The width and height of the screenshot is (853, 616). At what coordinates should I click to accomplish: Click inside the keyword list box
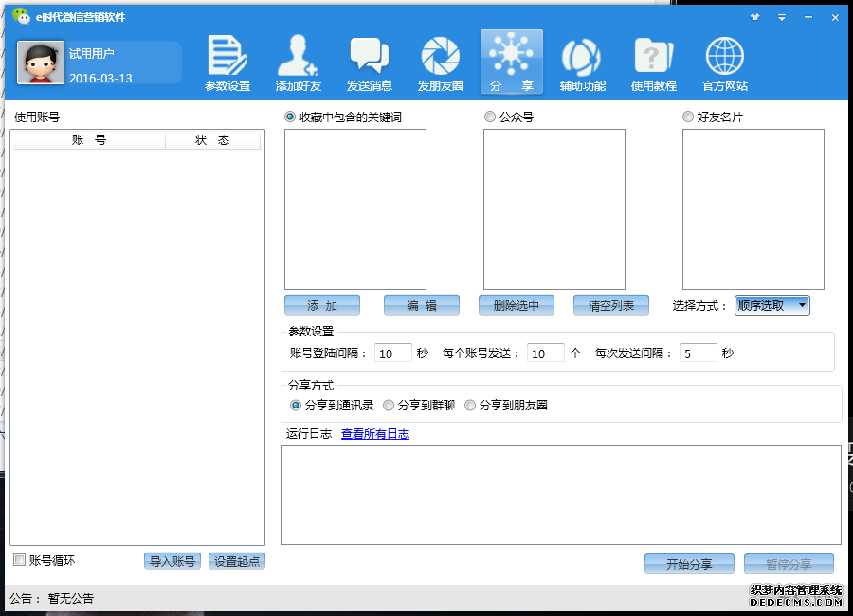[355, 209]
